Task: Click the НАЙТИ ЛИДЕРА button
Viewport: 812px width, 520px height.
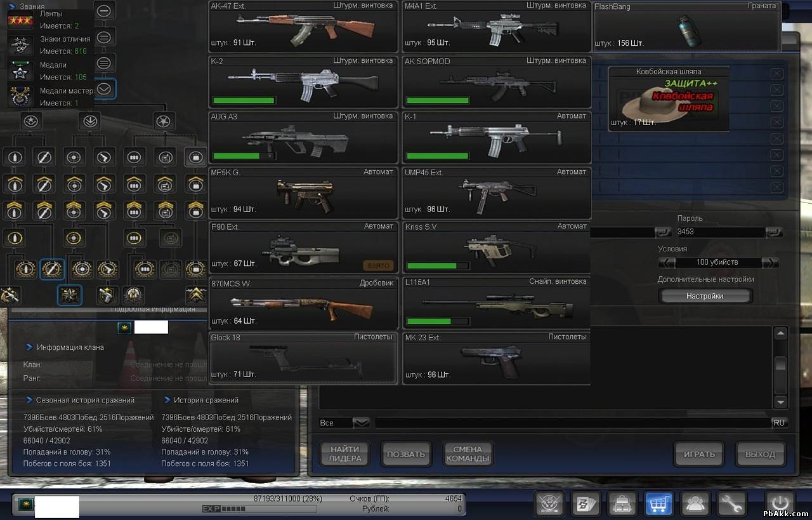Action: pyautogui.click(x=345, y=454)
